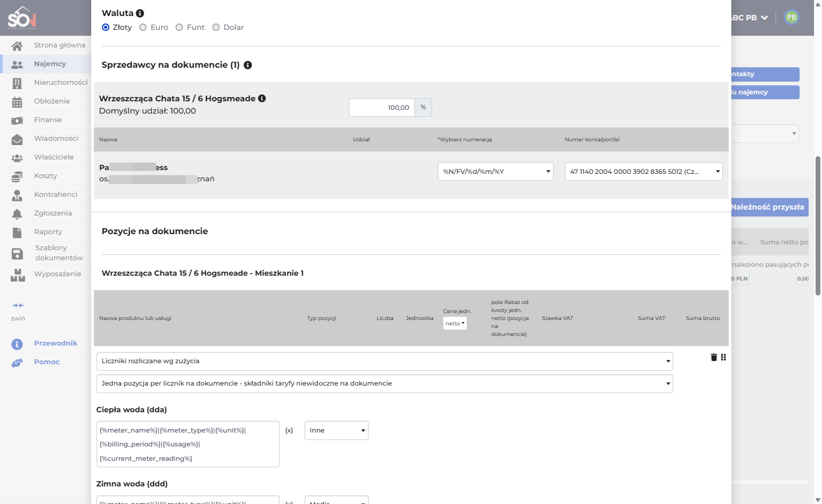This screenshot has height=504, width=822.
Task: Click the Finanse money icon
Action: 17,121
